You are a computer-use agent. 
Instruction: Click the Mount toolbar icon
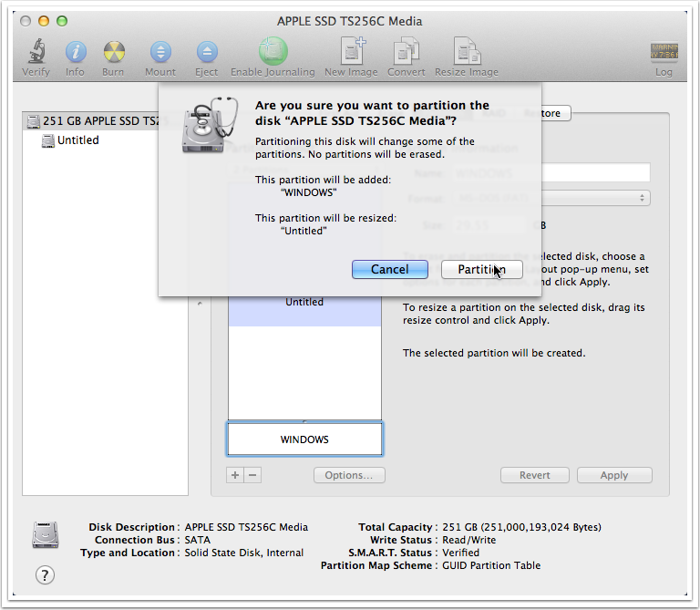(160, 52)
